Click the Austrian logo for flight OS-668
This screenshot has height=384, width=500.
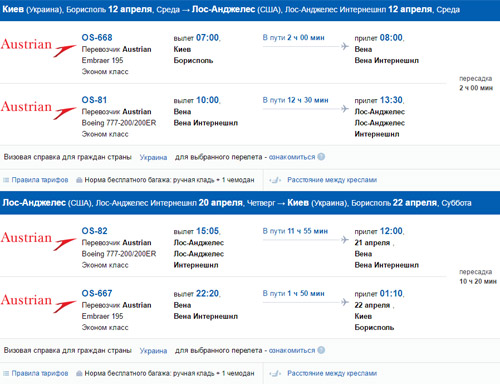pos(38,47)
